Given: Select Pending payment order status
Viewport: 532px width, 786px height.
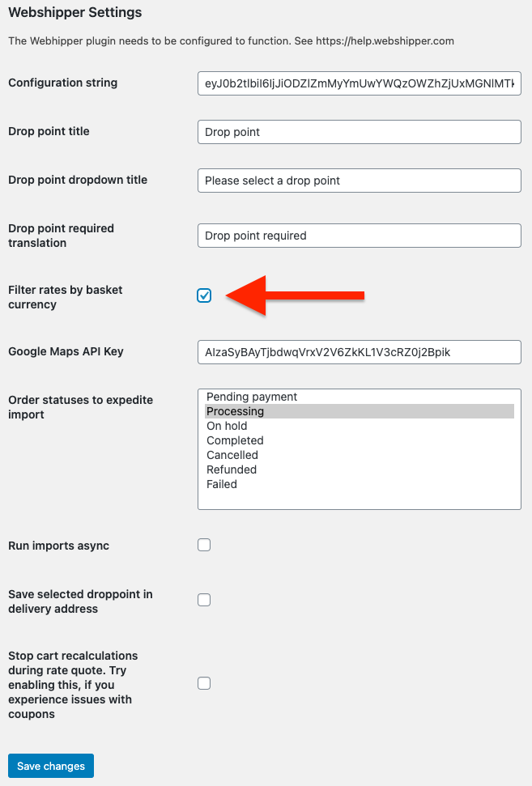Looking at the screenshot, I should tap(360, 397).
